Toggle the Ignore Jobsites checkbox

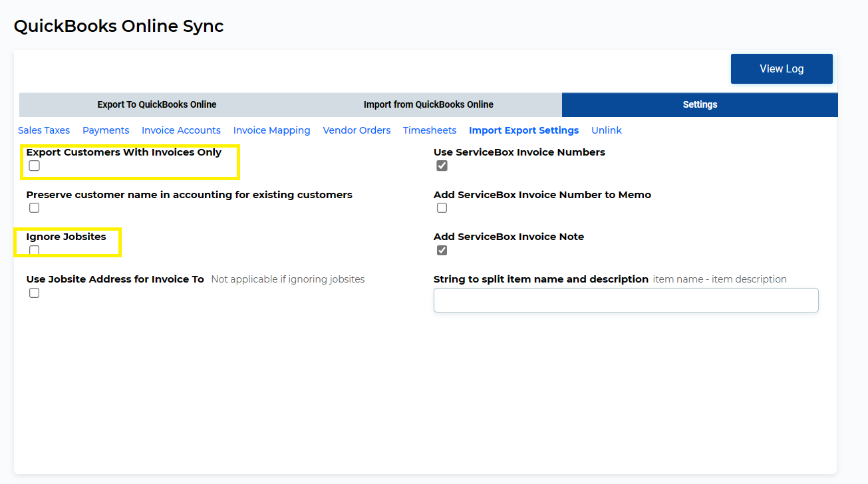pos(35,250)
